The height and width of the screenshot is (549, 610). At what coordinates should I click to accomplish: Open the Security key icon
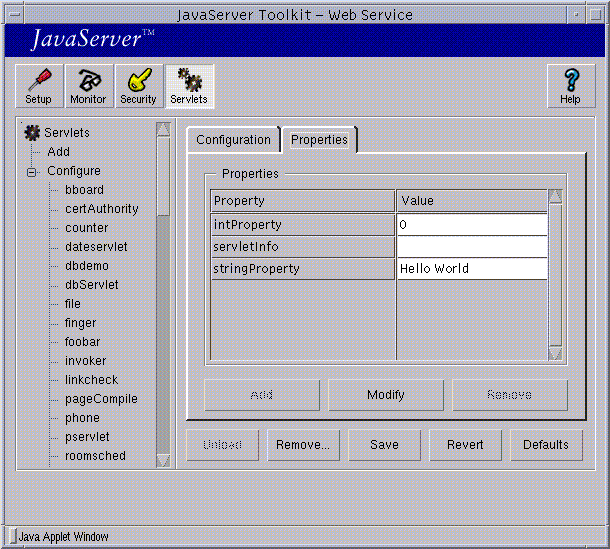139,86
